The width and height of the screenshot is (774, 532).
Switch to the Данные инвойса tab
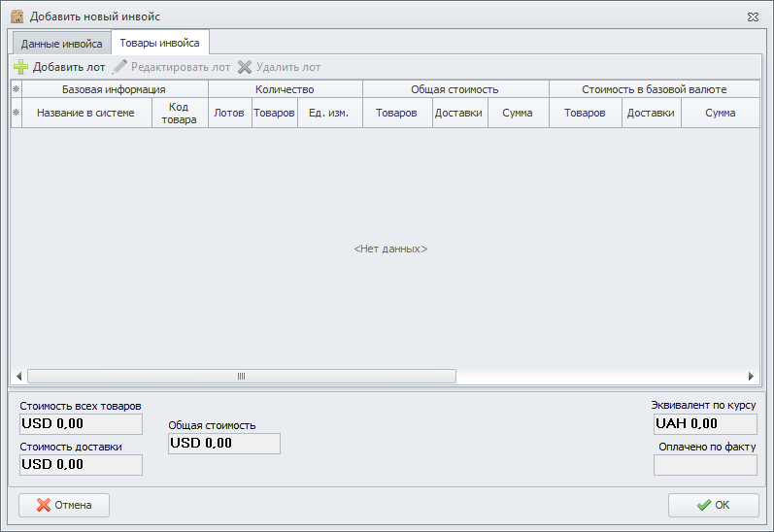click(61, 44)
